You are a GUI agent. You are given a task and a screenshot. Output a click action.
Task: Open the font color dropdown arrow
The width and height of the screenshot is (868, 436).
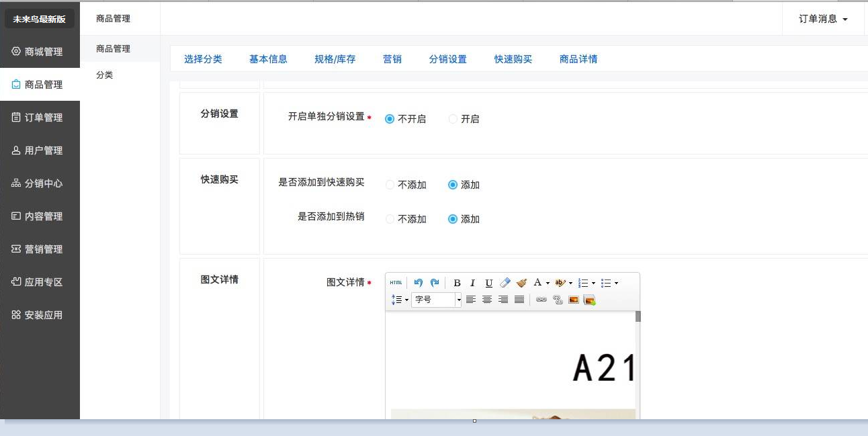(x=548, y=283)
